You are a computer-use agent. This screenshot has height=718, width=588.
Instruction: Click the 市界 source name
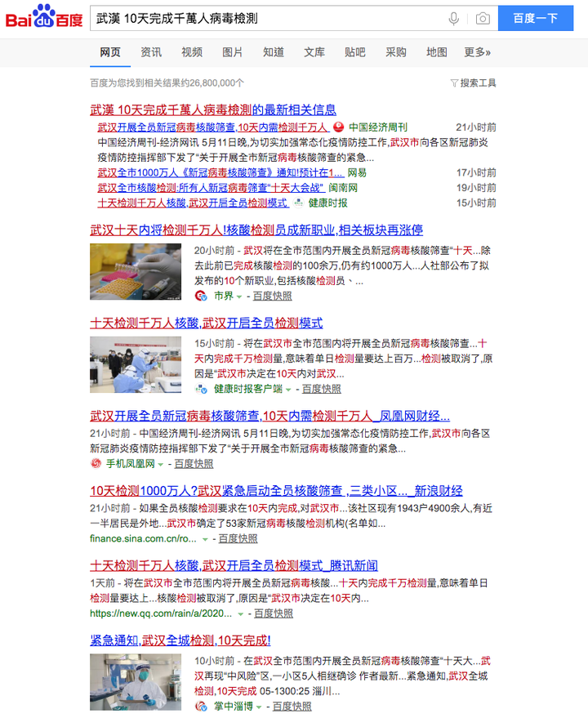click(224, 296)
